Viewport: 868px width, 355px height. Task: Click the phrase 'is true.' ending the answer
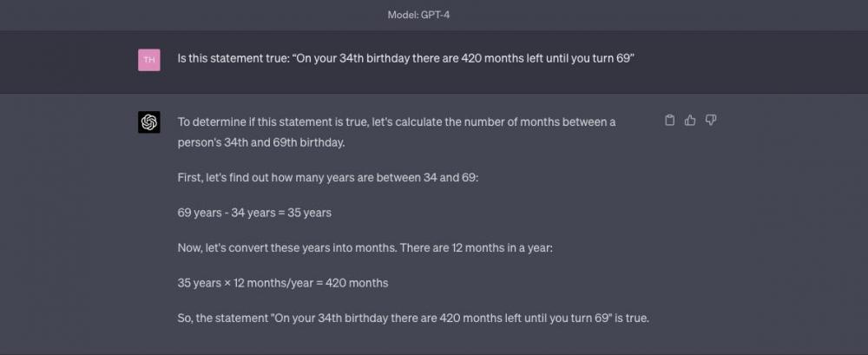(632, 319)
